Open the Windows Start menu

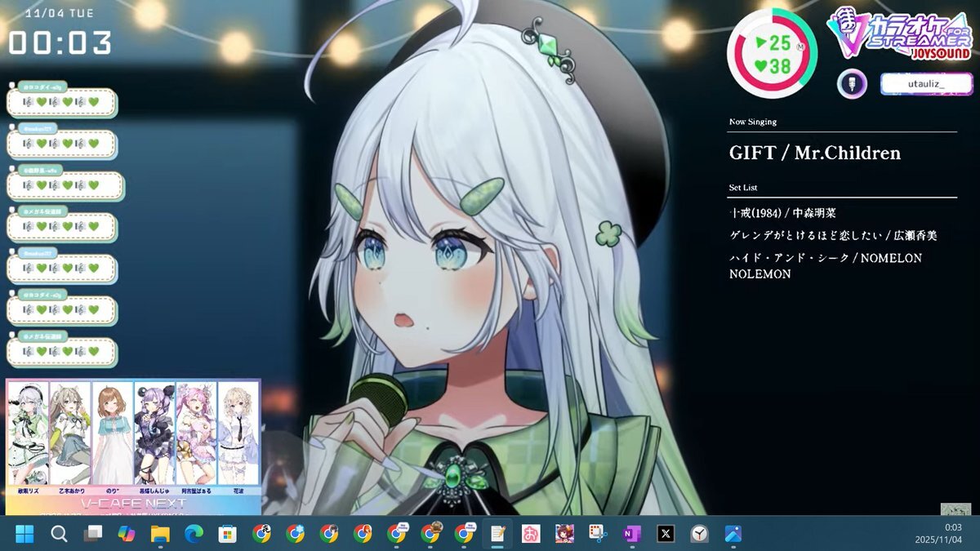[x=25, y=534]
